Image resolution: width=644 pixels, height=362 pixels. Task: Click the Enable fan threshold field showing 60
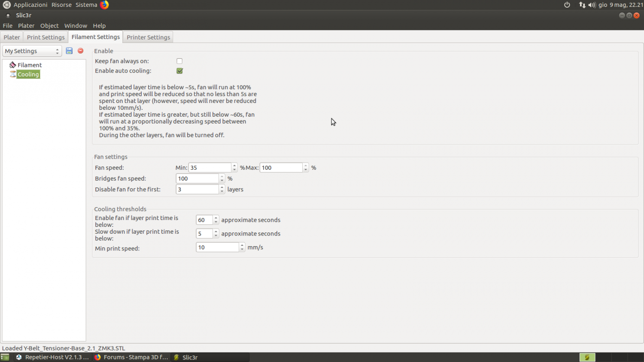pos(205,220)
